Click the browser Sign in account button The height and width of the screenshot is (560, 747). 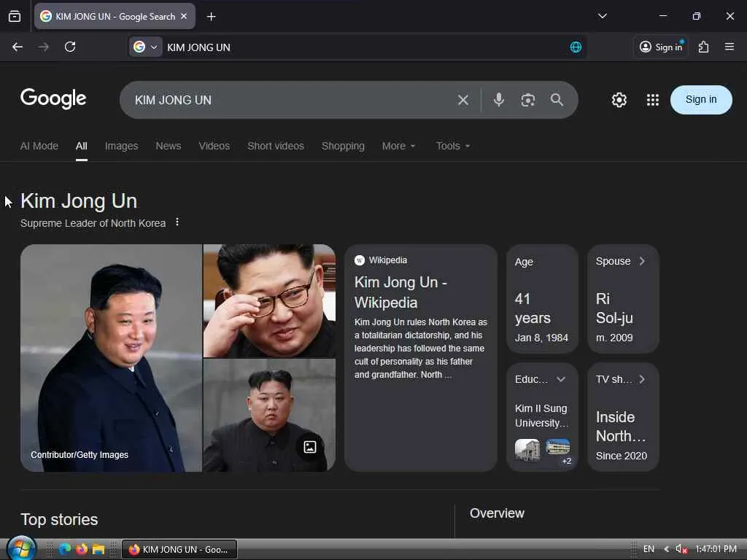[x=661, y=47]
